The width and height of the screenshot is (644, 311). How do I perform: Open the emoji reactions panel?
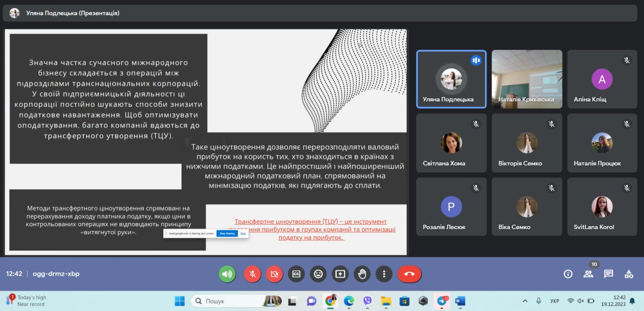pyautogui.click(x=318, y=274)
